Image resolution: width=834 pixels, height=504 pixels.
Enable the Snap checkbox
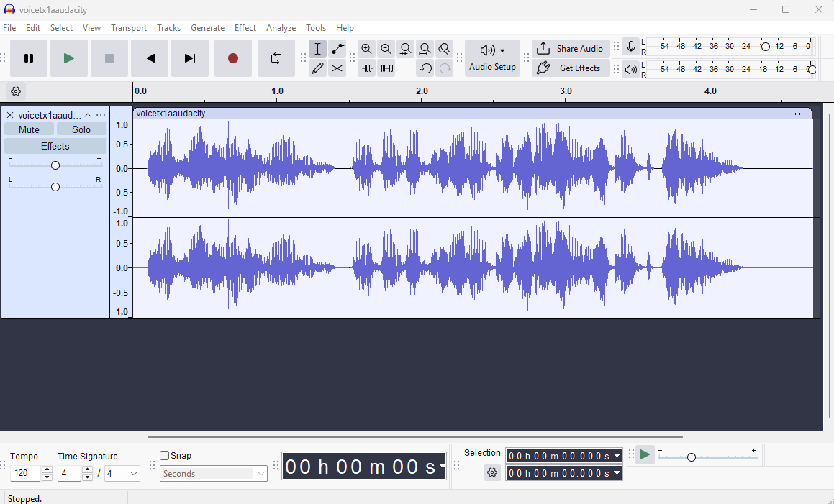click(165, 455)
